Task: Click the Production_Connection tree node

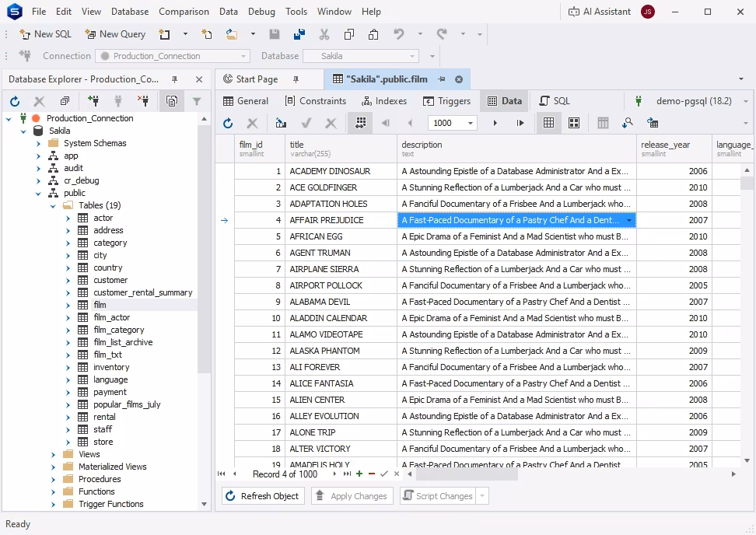Action: tap(89, 118)
